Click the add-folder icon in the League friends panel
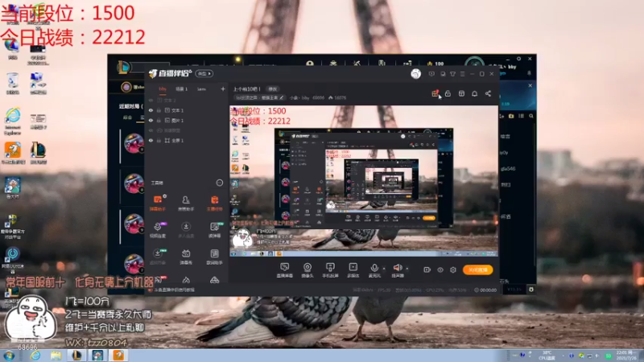This screenshot has height=362, width=644. pyautogui.click(x=511, y=116)
